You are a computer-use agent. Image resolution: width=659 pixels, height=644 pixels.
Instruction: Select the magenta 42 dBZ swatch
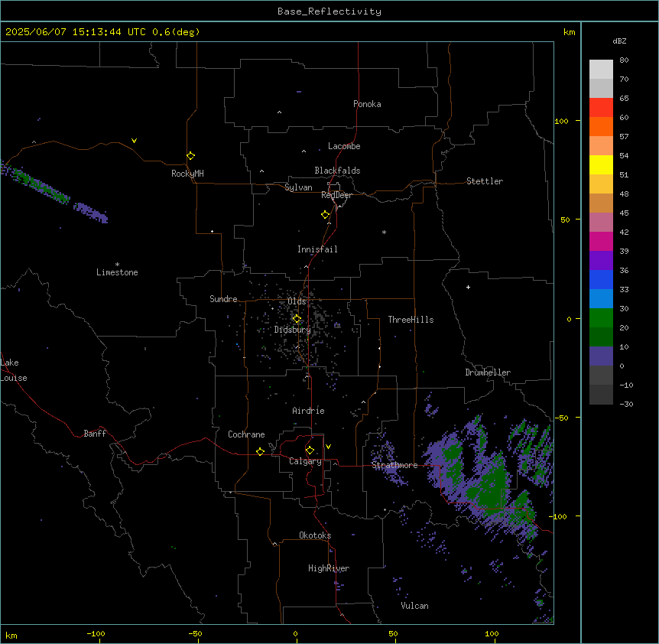pyautogui.click(x=601, y=241)
